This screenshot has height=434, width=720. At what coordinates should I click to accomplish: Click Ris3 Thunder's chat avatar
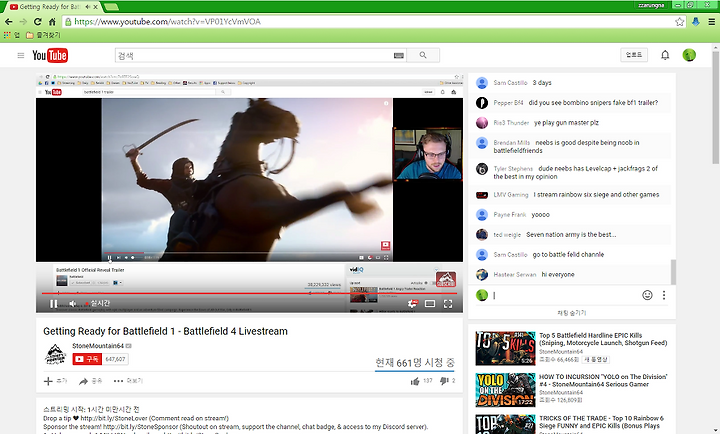[x=482, y=123]
